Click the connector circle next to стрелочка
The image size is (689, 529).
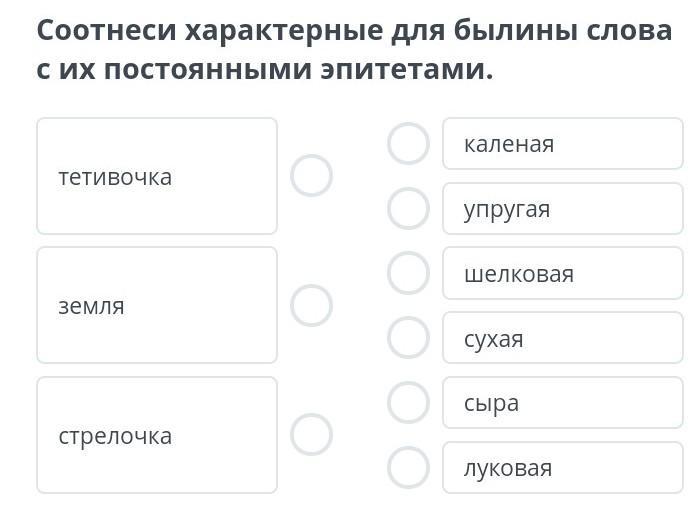click(x=311, y=435)
